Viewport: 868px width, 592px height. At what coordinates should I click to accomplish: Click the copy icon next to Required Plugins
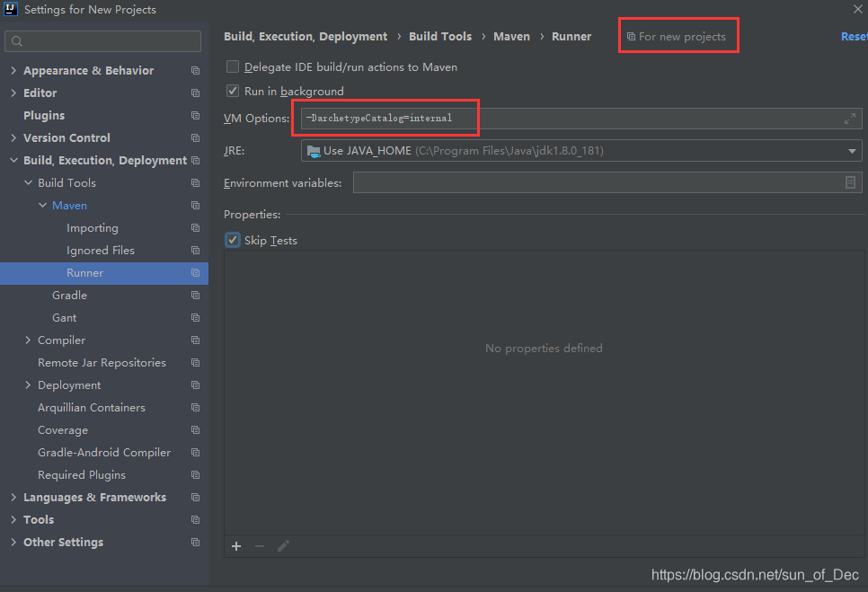[x=195, y=474]
